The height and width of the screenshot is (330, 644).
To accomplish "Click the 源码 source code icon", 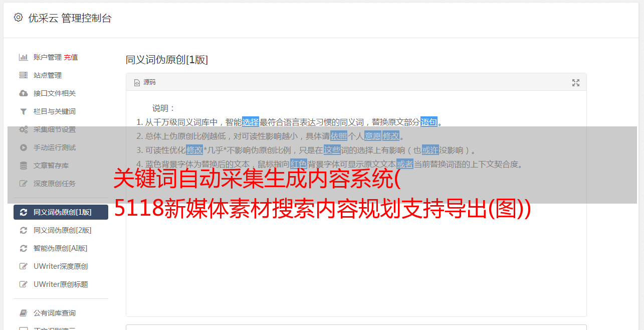I will [137, 83].
